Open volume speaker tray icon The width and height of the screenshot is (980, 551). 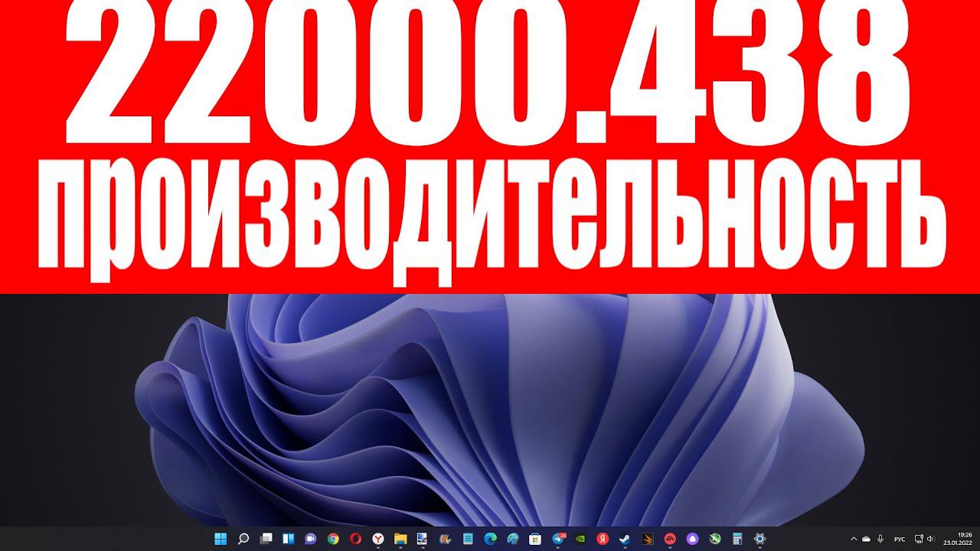coord(932,539)
